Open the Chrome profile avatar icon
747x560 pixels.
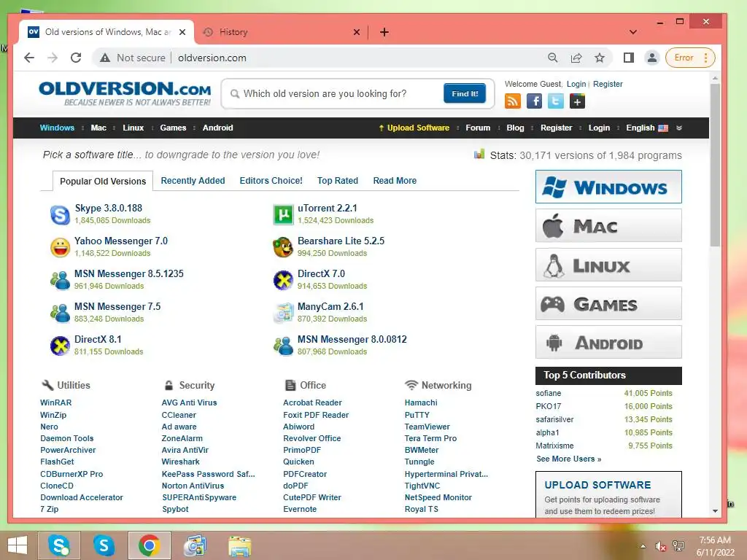pos(651,58)
